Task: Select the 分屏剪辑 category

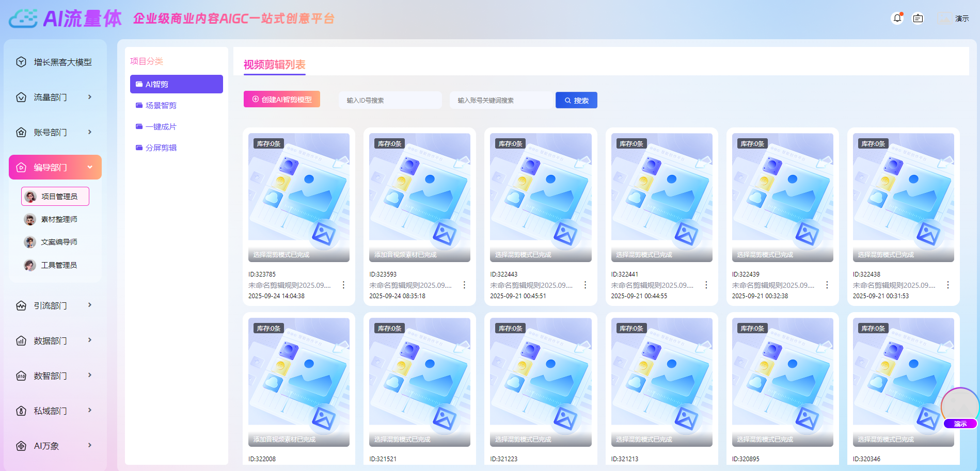Action: point(161,148)
